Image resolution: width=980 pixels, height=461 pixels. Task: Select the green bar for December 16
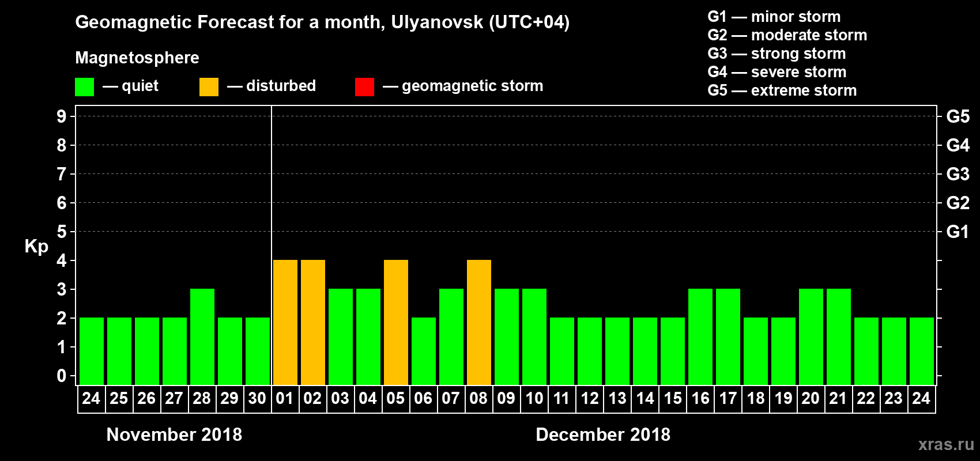coord(700,337)
